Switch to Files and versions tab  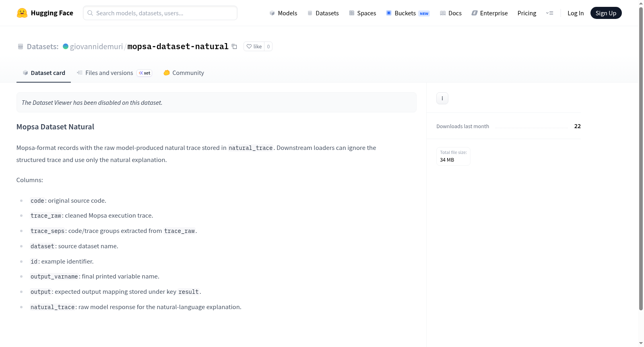click(114, 73)
